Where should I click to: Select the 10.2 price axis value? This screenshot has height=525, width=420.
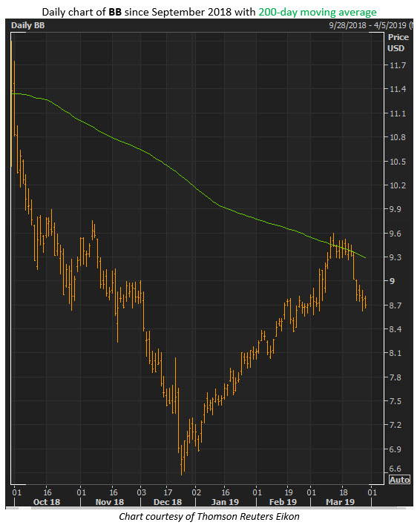[x=398, y=185]
